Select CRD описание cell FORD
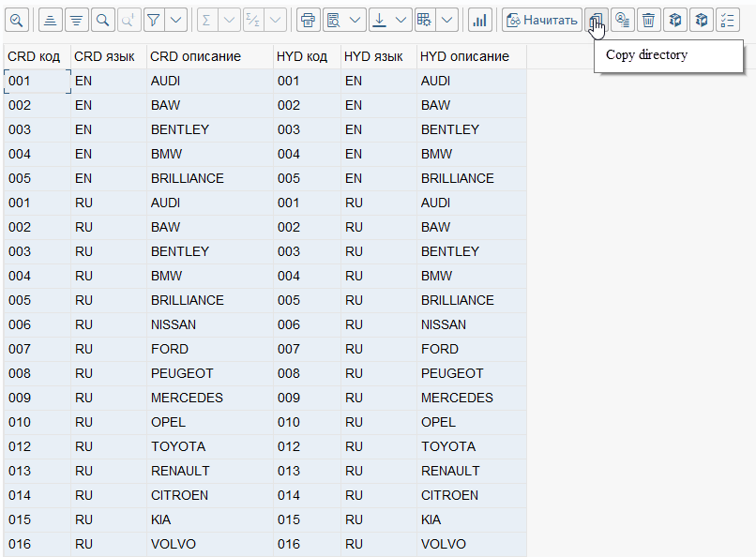Image resolution: width=756 pixels, height=557 pixels. [210, 349]
